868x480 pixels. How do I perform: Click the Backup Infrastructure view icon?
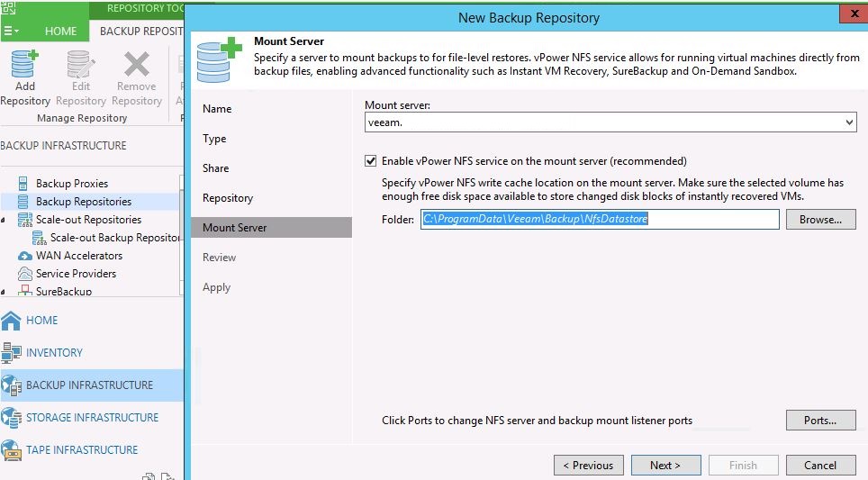coord(11,385)
